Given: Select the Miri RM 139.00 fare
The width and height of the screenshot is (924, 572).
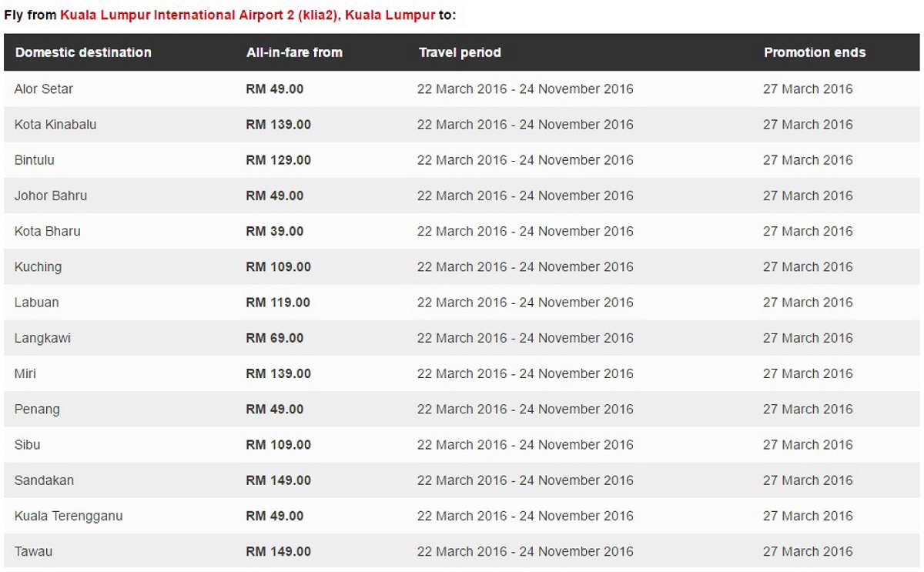Looking at the screenshot, I should click(278, 373).
